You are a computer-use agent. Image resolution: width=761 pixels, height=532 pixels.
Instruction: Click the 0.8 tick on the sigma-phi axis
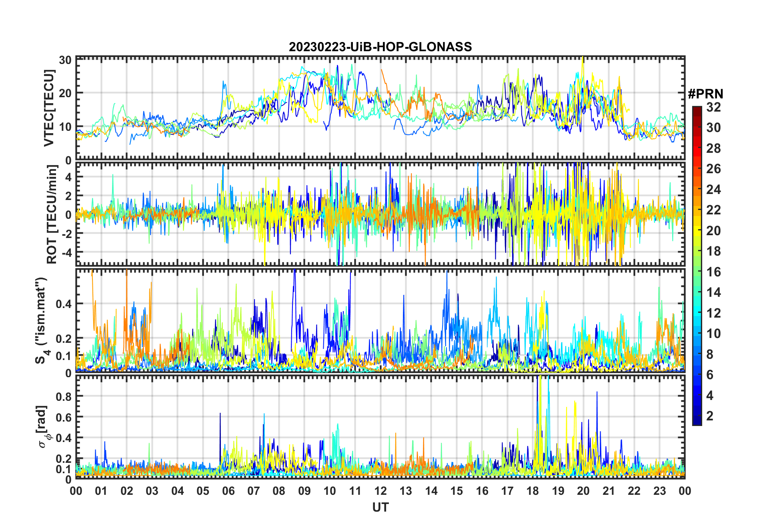[63, 396]
